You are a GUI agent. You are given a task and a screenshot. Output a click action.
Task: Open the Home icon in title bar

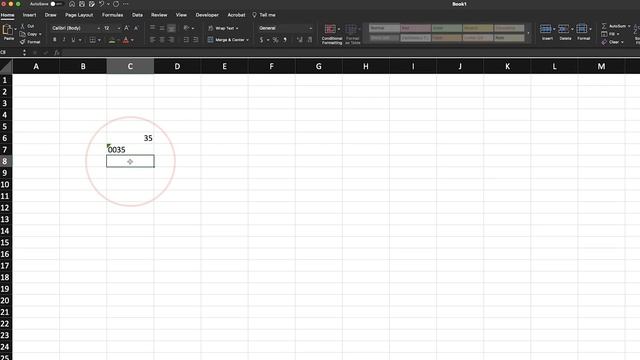coord(72,4)
